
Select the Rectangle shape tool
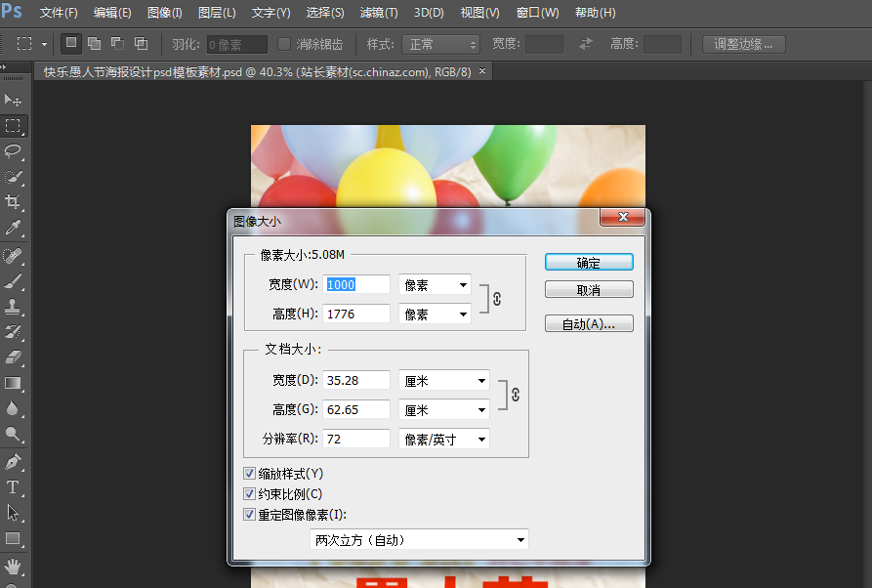tap(13, 538)
